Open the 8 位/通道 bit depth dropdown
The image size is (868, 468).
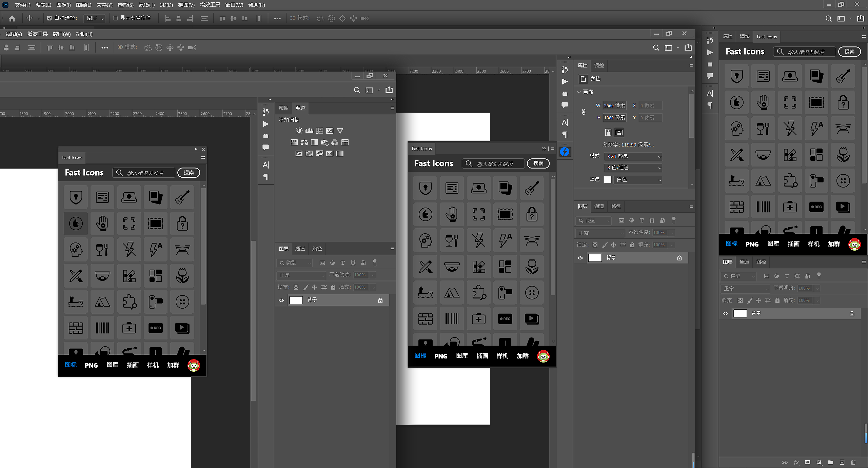(x=633, y=168)
